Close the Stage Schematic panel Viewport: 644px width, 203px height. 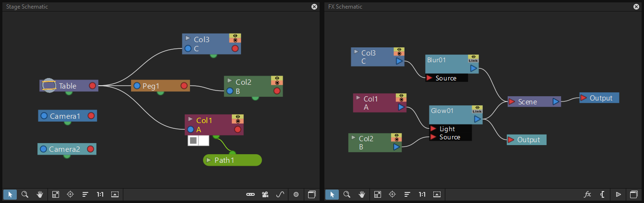pyautogui.click(x=314, y=7)
